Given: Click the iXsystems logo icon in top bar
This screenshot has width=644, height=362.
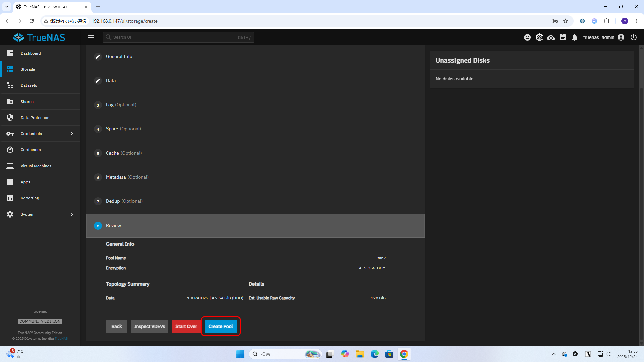Looking at the screenshot, I should 539,37.
